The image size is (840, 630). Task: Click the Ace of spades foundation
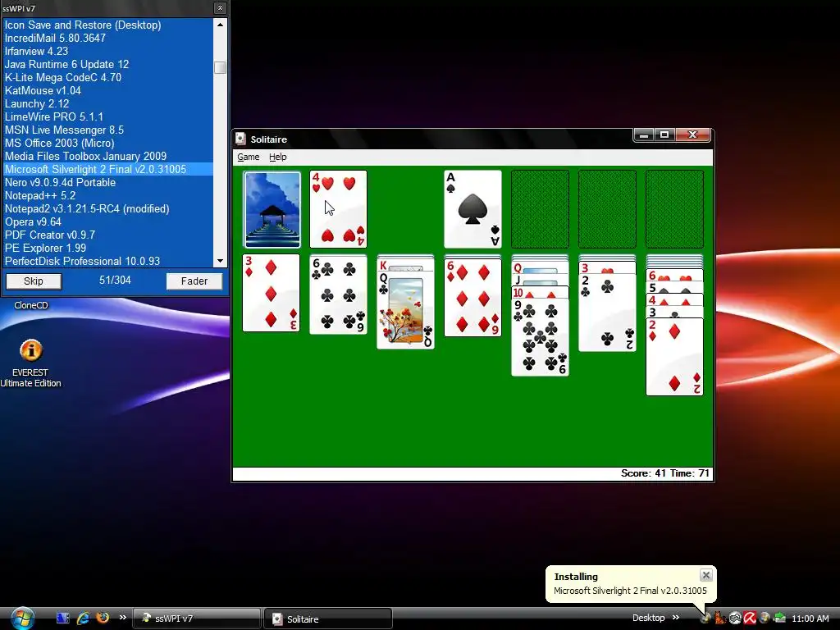click(472, 209)
